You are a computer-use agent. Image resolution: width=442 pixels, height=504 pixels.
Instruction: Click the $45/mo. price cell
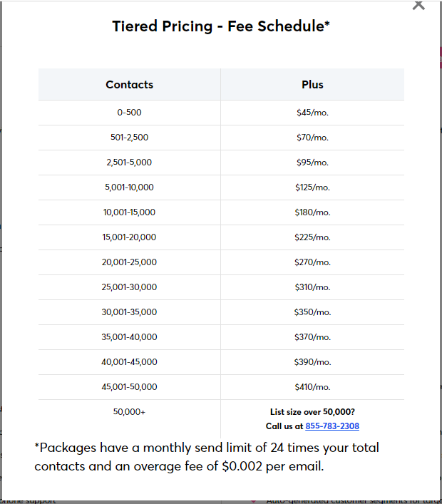[x=312, y=113]
